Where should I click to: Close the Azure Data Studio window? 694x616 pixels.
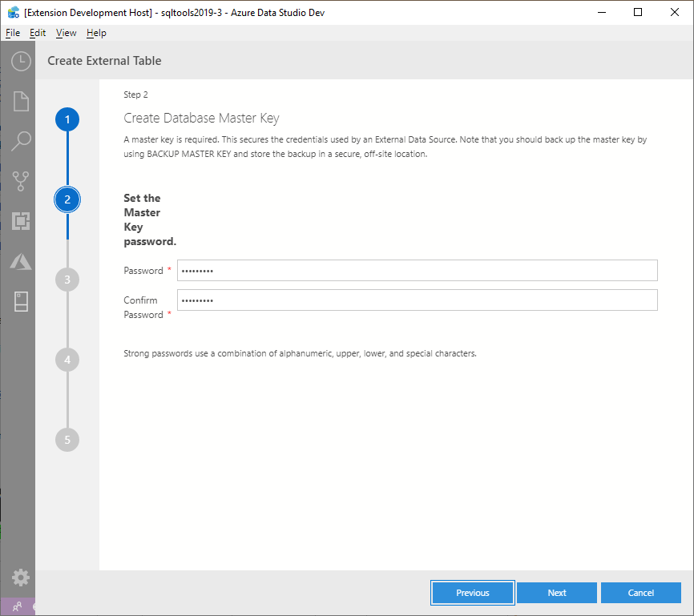tap(675, 12)
